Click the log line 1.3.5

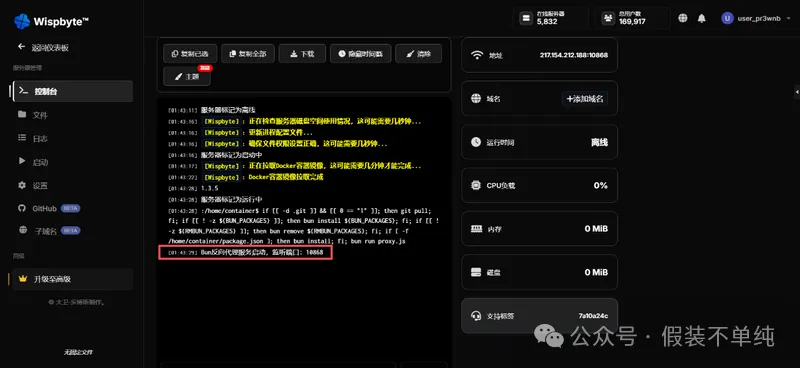210,188
